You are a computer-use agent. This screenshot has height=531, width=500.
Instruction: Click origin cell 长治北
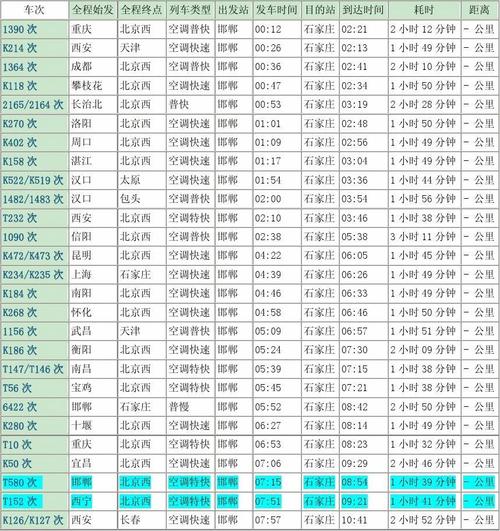click(x=87, y=105)
